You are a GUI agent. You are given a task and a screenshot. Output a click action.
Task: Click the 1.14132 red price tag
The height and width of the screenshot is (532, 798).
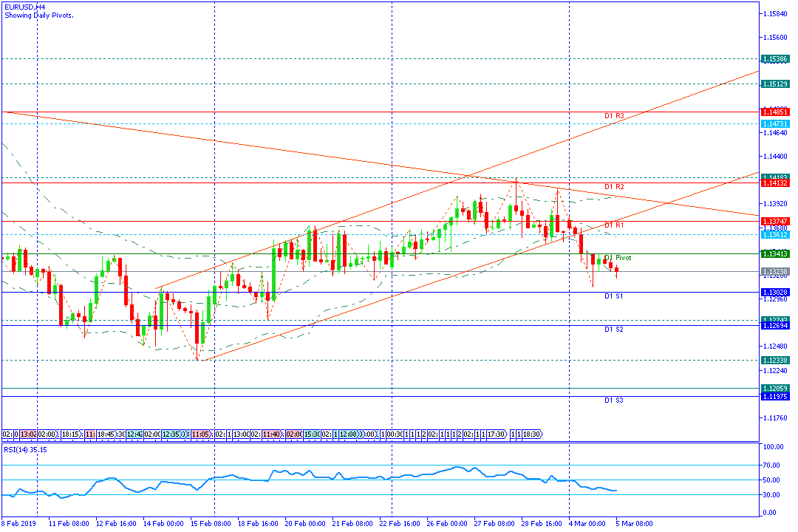coord(775,183)
